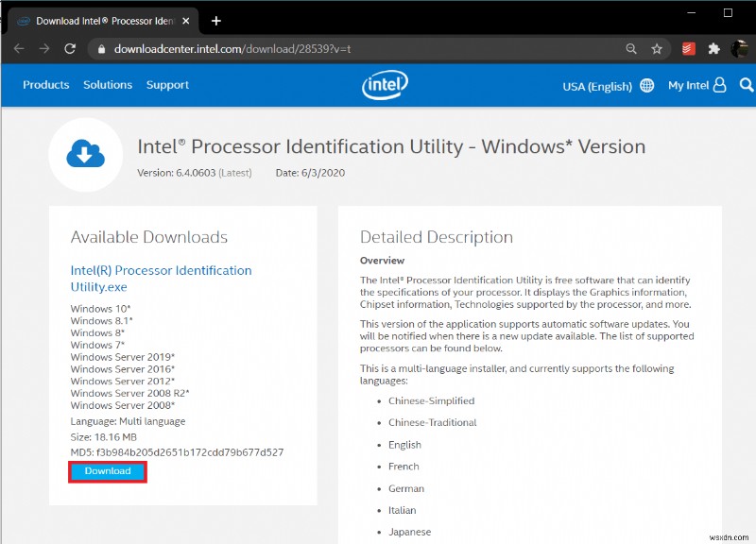Click the blue Download button
The image size is (756, 544).
point(108,471)
